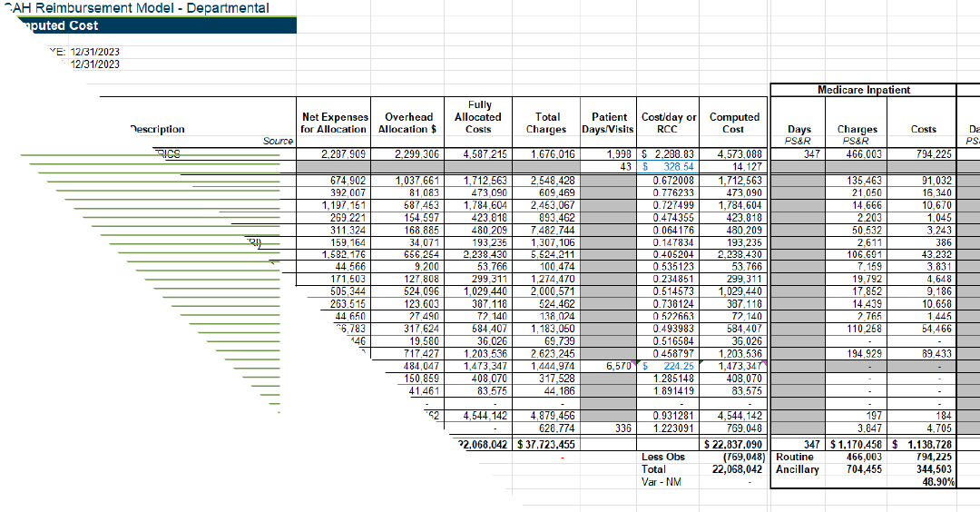This screenshot has width=980, height=512.
Task: Select the Net Expenses for Allocation header
Action: point(334,123)
